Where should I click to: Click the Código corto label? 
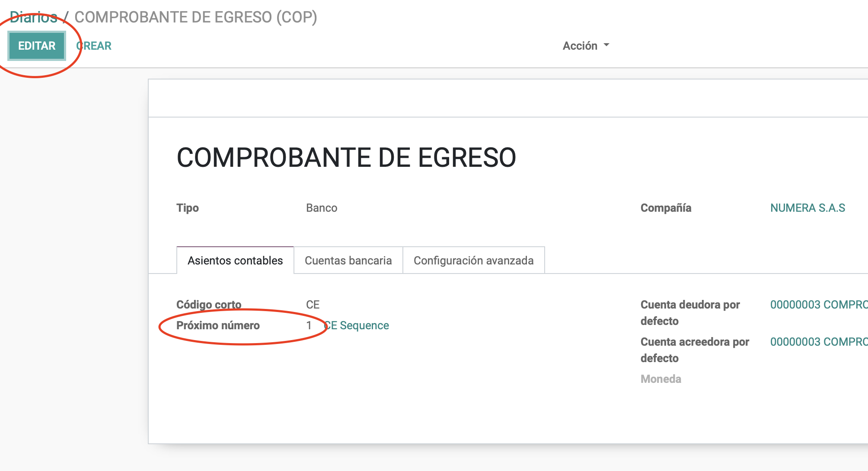(x=209, y=305)
